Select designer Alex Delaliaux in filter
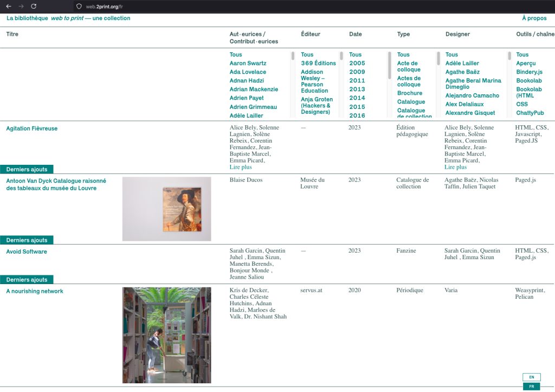This screenshot has width=555, height=392. 464,104
